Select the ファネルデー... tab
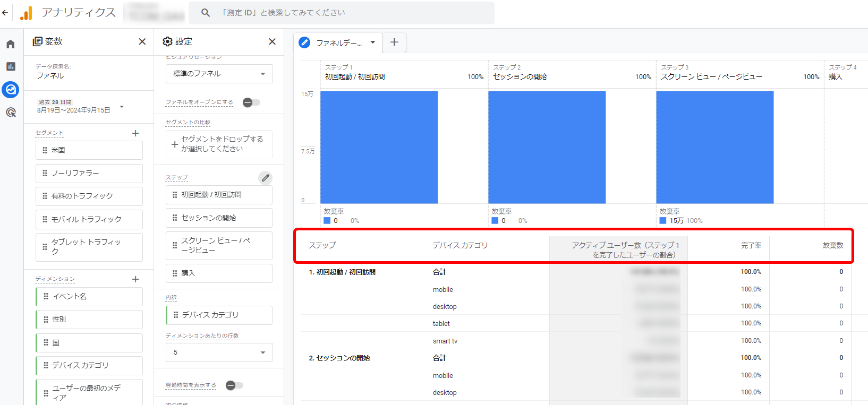This screenshot has width=868, height=405. (339, 43)
